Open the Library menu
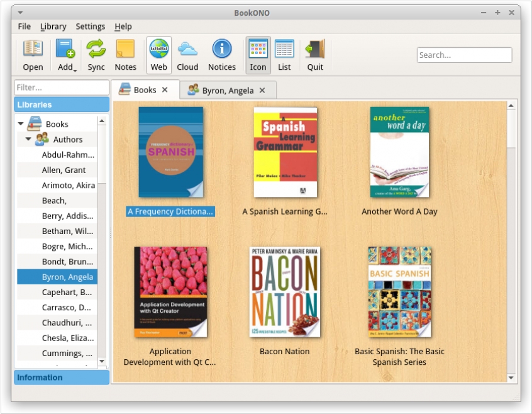The height and width of the screenshot is (414, 532). (x=53, y=26)
